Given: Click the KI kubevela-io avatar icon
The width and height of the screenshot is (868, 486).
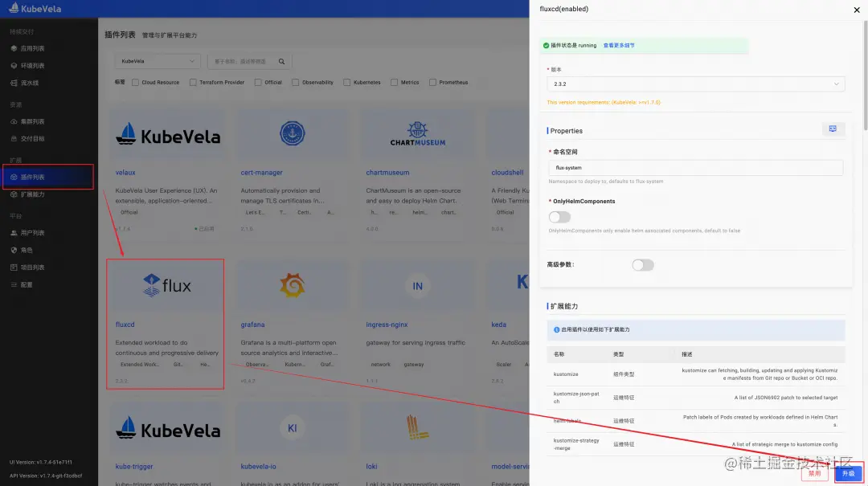Looking at the screenshot, I should [x=293, y=428].
